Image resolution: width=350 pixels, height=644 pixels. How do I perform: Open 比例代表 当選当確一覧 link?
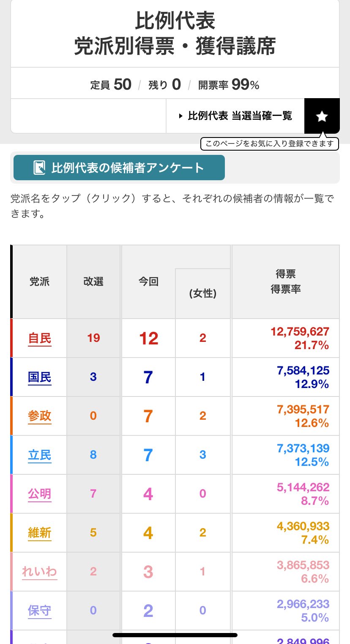(240, 116)
